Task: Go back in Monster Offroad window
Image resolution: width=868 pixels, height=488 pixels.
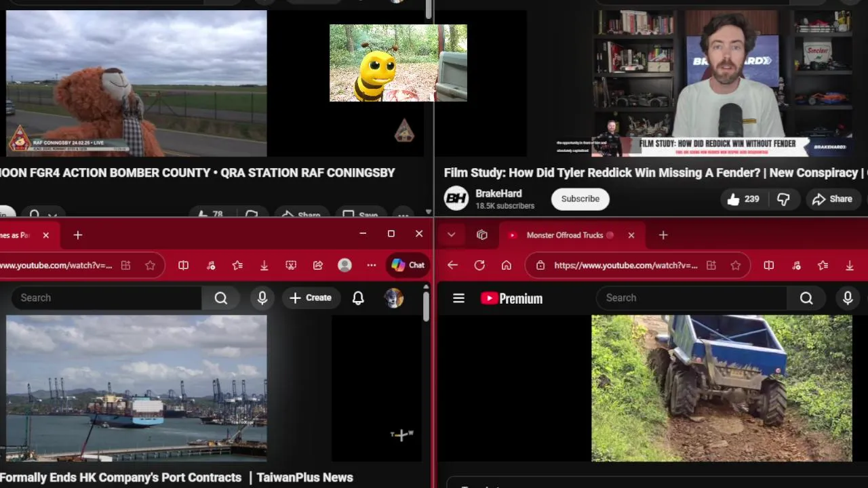Action: pyautogui.click(x=452, y=266)
